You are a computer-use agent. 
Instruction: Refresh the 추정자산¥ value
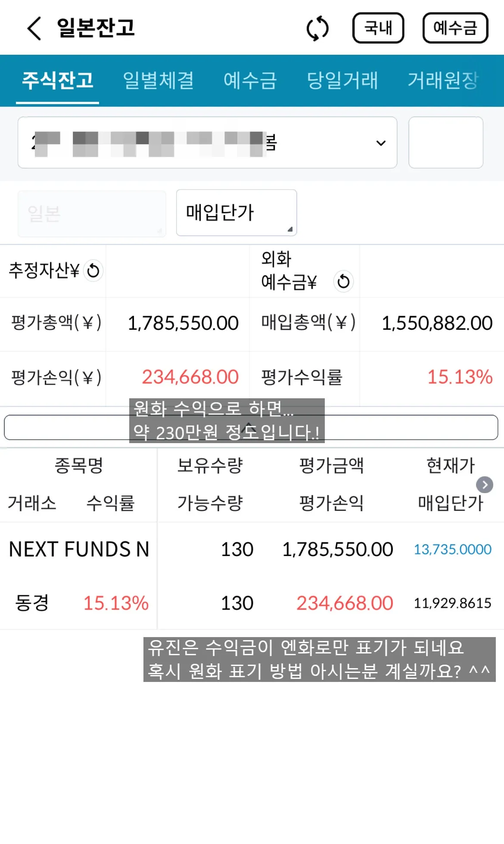click(x=93, y=271)
